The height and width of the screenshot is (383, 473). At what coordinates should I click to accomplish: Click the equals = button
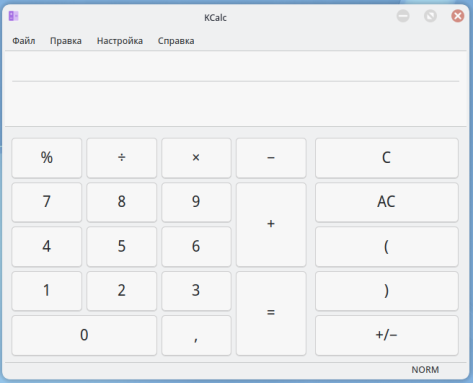(271, 313)
